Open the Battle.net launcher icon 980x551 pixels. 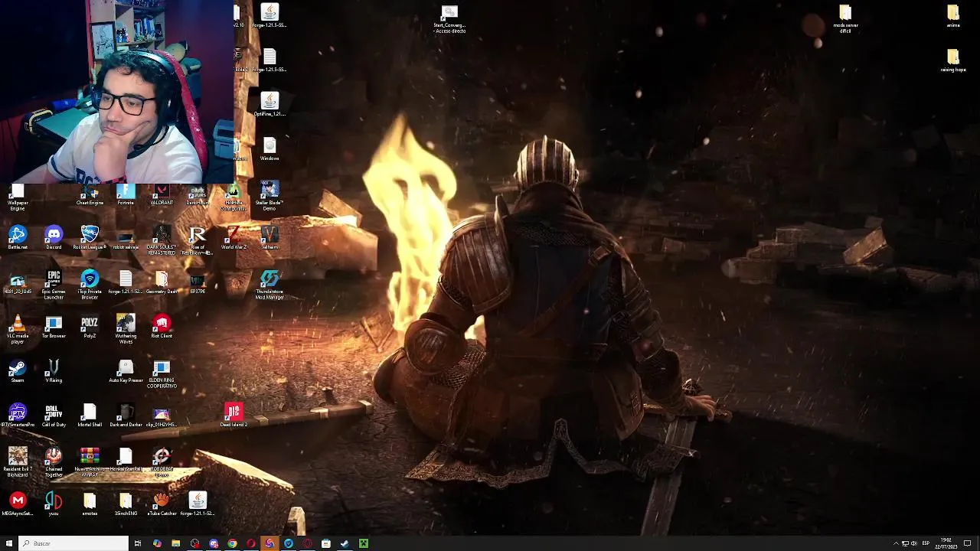18,238
